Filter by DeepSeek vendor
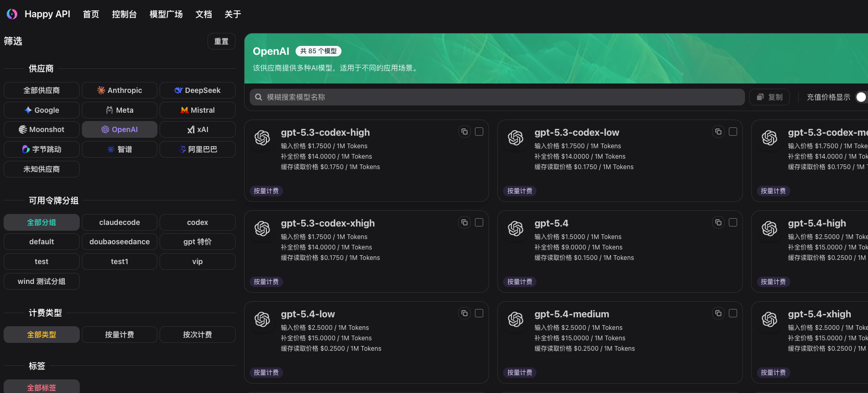 [198, 90]
